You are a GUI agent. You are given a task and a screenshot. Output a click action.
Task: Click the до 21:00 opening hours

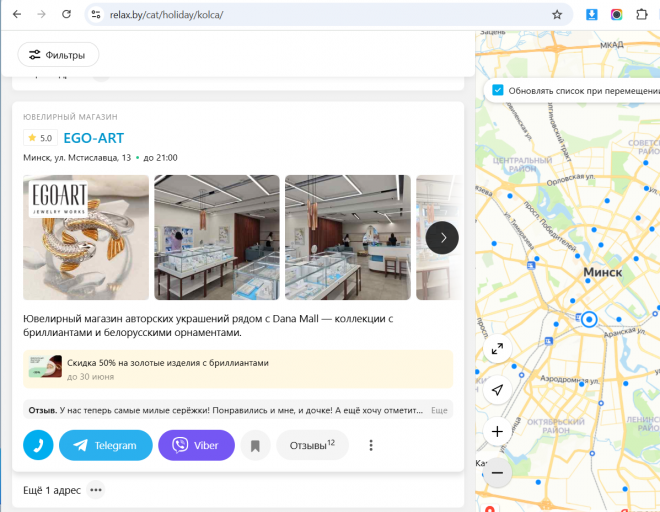pyautogui.click(x=160, y=158)
